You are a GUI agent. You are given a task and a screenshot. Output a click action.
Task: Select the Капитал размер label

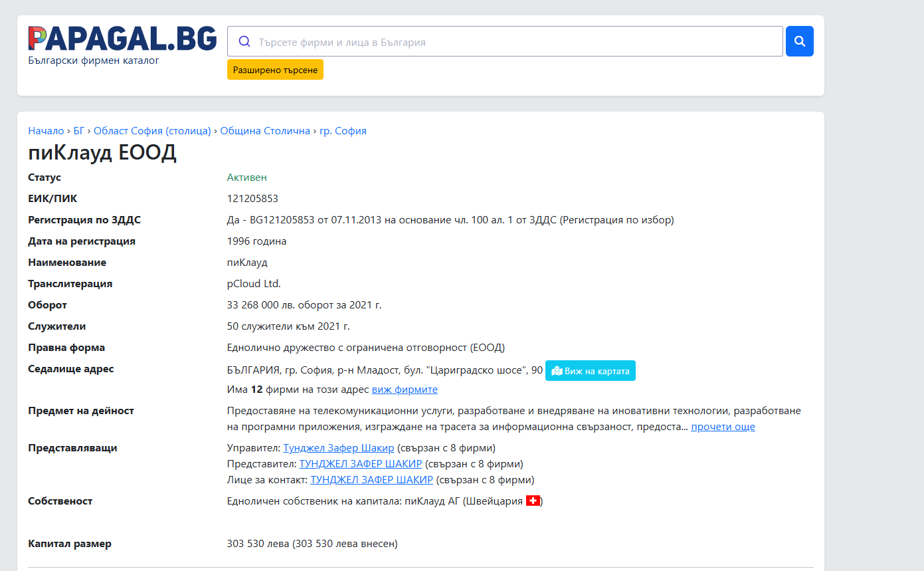click(70, 544)
